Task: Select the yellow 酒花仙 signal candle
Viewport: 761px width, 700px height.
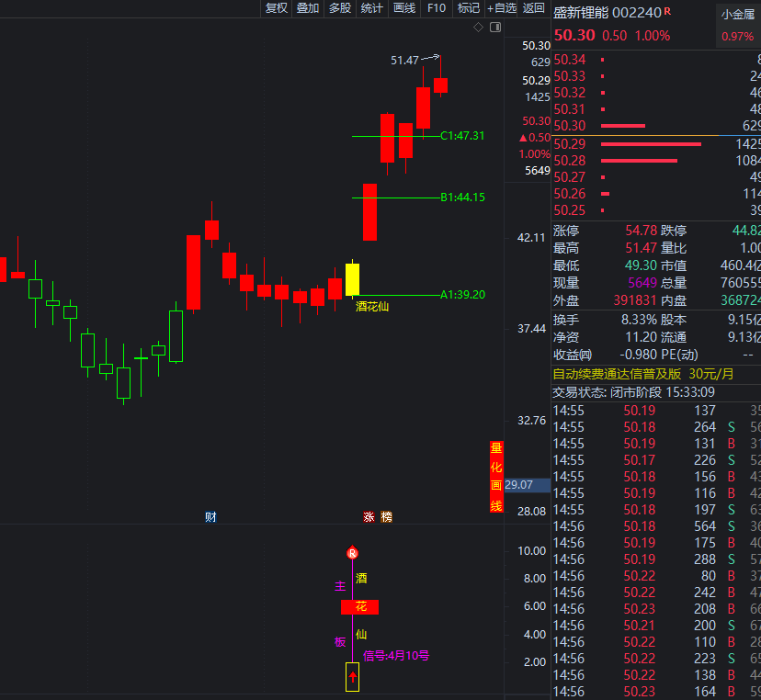Action: pos(352,279)
